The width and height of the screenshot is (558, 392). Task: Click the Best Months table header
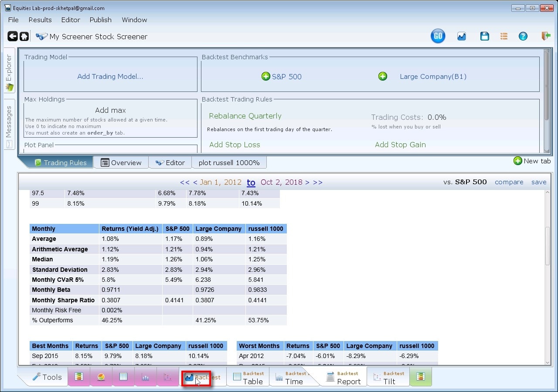(x=50, y=346)
